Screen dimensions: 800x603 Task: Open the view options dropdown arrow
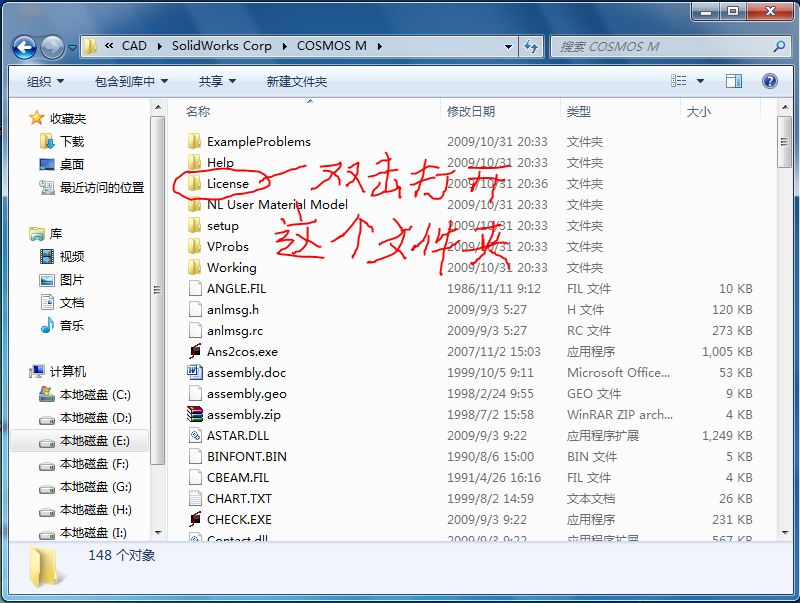click(700, 81)
